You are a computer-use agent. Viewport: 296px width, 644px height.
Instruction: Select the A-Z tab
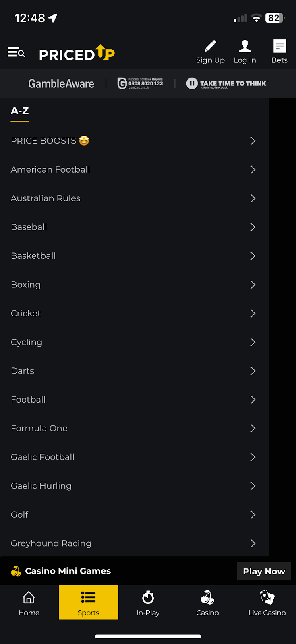[20, 111]
